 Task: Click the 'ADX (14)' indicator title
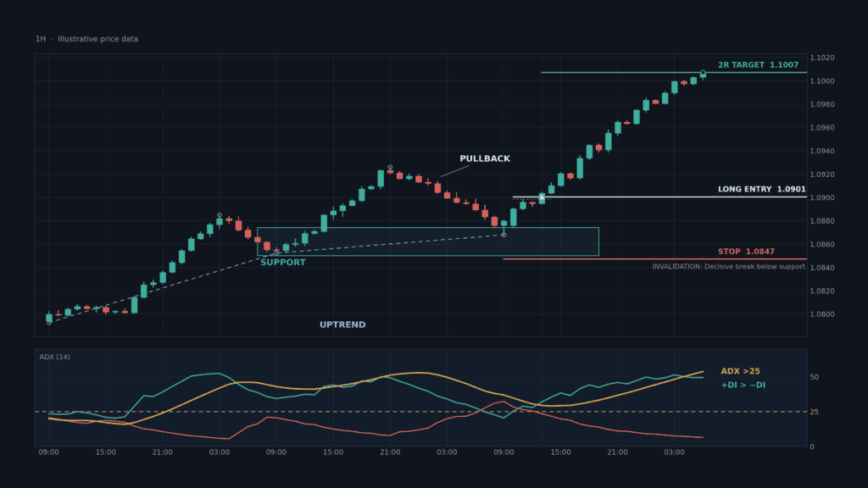point(55,357)
